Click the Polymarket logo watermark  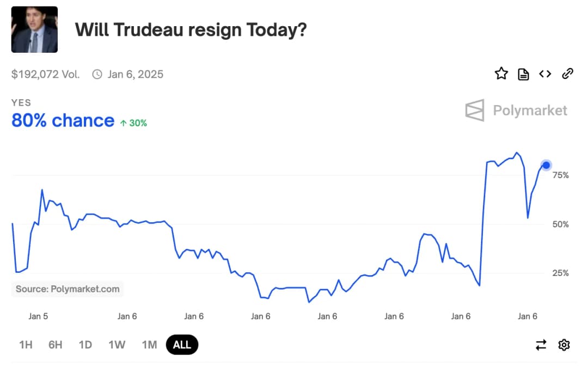point(516,111)
